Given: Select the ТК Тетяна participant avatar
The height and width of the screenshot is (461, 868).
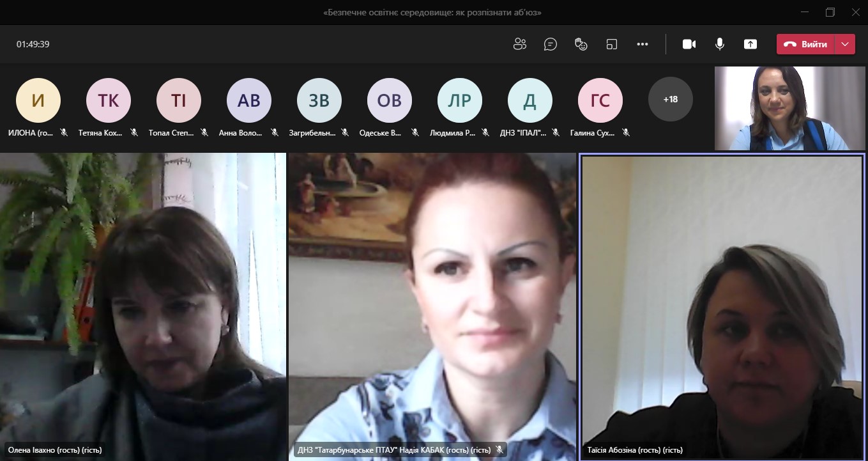Looking at the screenshot, I should [108, 100].
